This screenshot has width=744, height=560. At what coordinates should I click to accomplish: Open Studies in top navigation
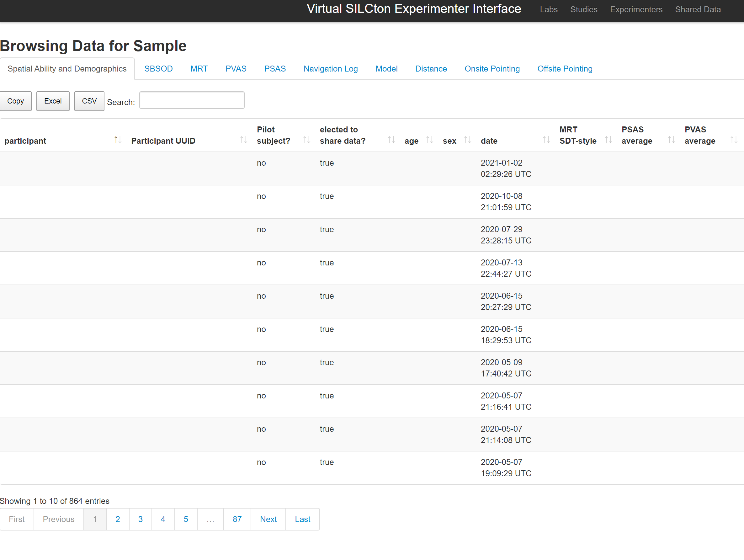click(x=583, y=9)
